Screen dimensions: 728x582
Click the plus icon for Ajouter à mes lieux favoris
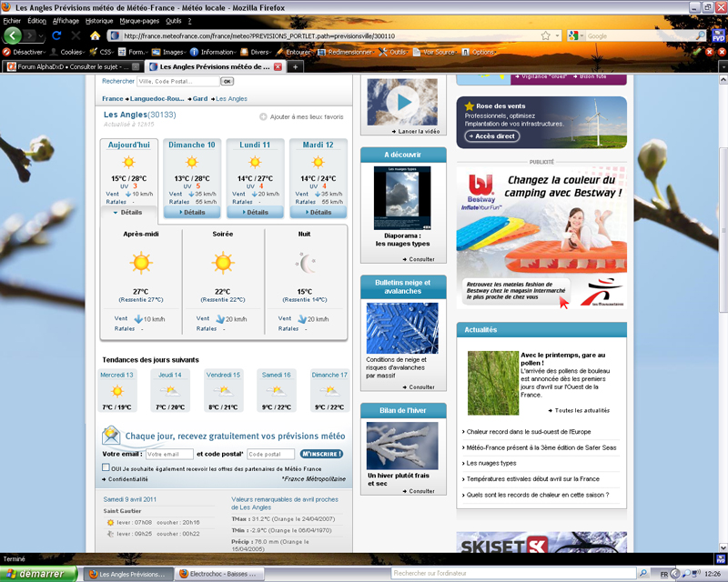pyautogui.click(x=263, y=117)
